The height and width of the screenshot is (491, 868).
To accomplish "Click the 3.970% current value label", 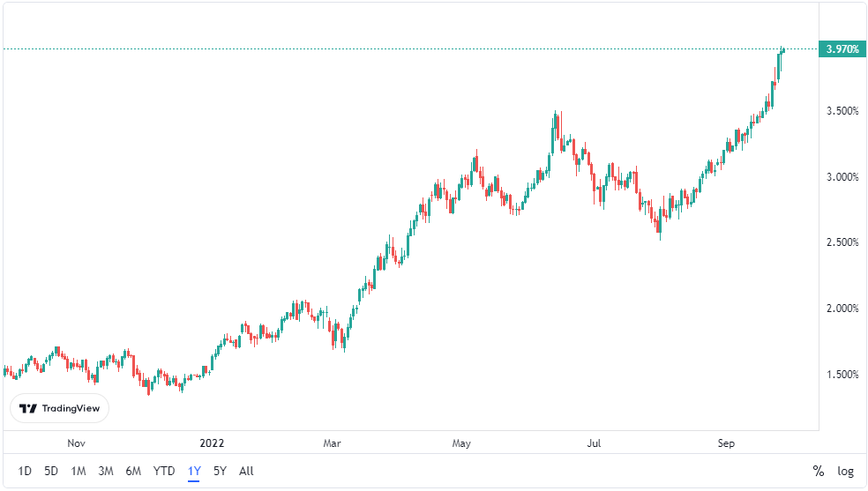I will point(842,49).
